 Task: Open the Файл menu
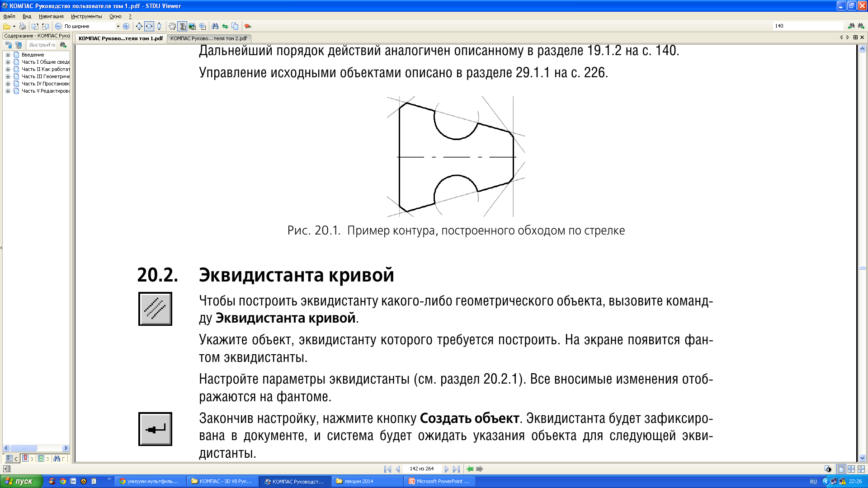pos(9,16)
